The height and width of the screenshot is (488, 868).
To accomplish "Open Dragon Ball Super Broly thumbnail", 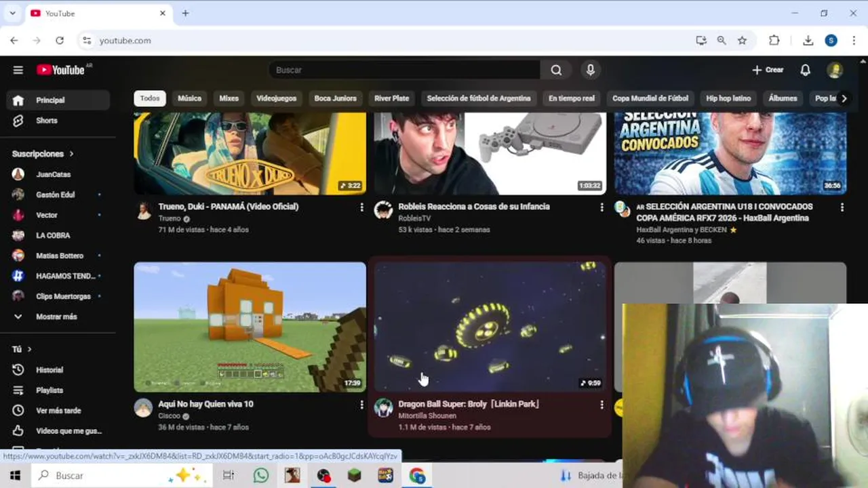I will pyautogui.click(x=490, y=327).
